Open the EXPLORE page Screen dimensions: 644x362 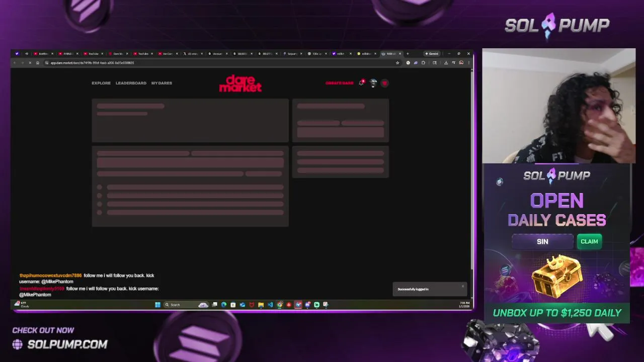tap(101, 83)
